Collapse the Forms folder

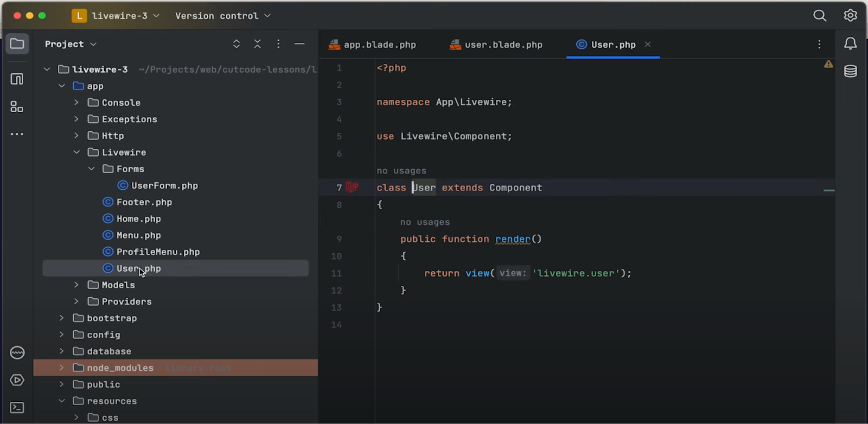point(91,169)
